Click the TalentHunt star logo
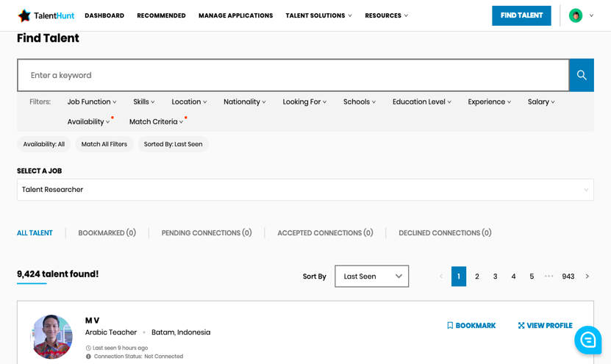 [25, 15]
